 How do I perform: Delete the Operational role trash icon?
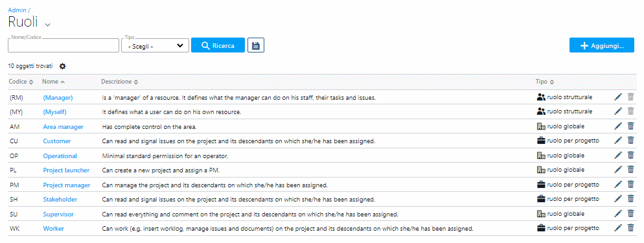(630, 156)
